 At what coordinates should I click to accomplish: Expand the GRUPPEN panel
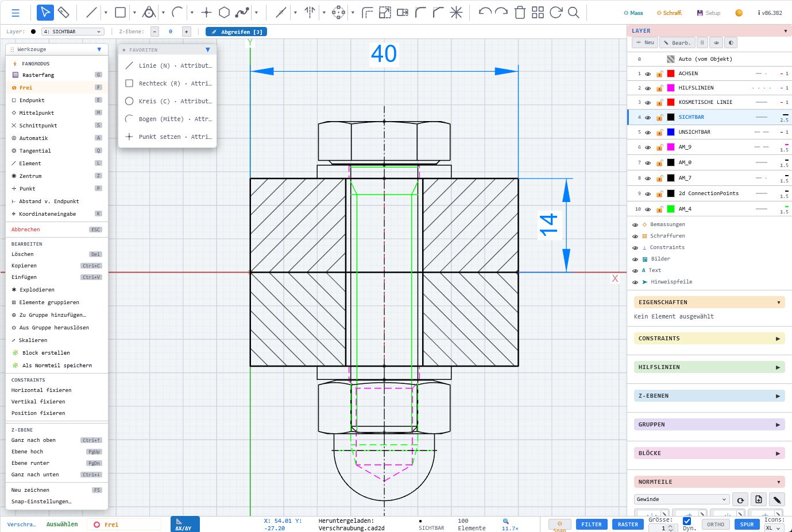pyautogui.click(x=709, y=425)
